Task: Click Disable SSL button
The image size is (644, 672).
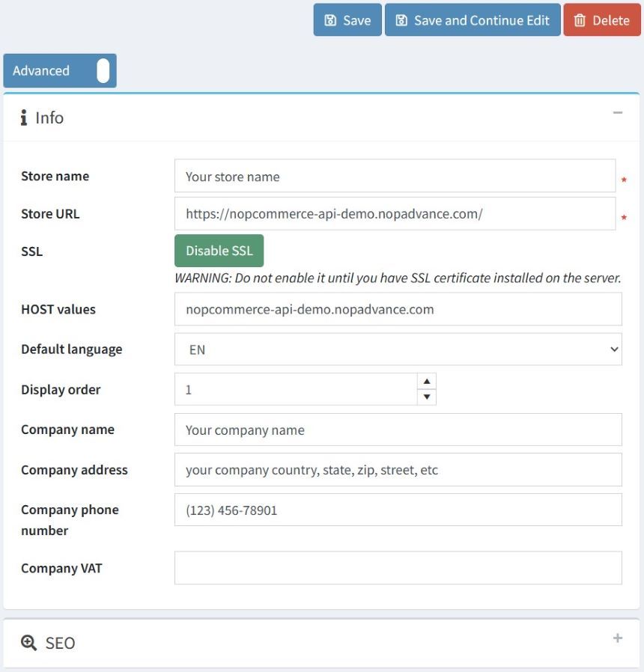Action: [219, 251]
